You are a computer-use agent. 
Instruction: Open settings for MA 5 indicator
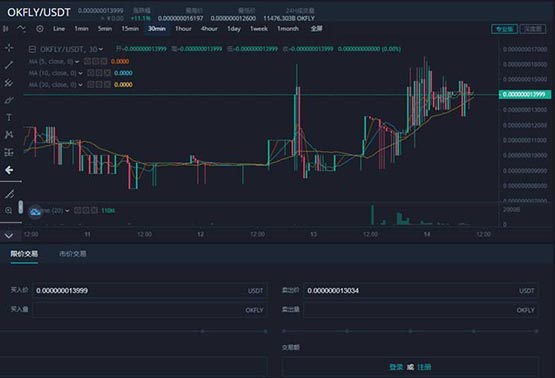(96, 62)
